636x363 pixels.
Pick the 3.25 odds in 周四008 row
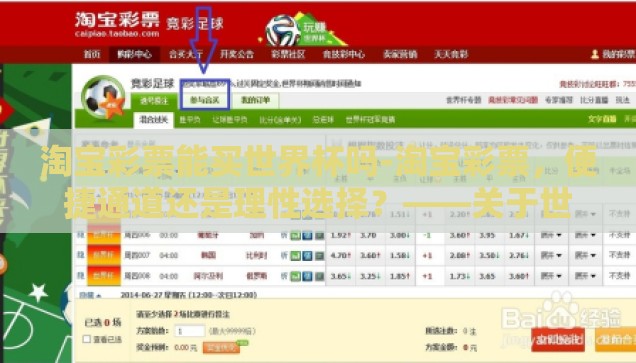point(371,276)
